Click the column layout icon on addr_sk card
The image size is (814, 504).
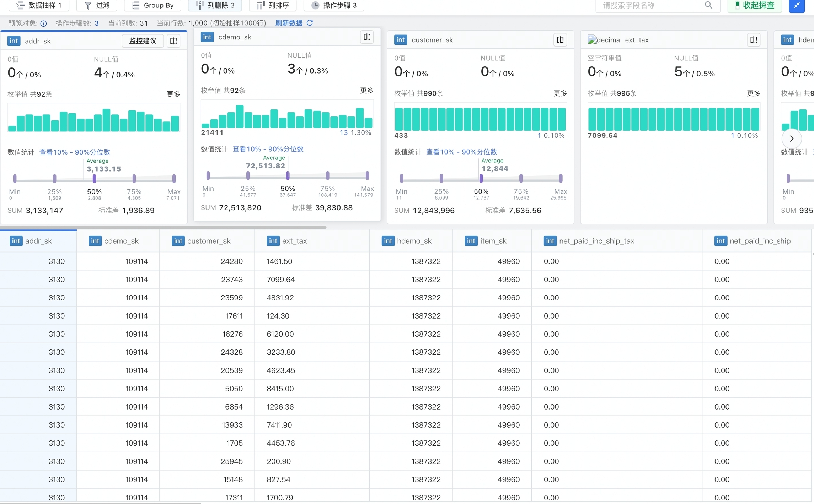point(173,41)
